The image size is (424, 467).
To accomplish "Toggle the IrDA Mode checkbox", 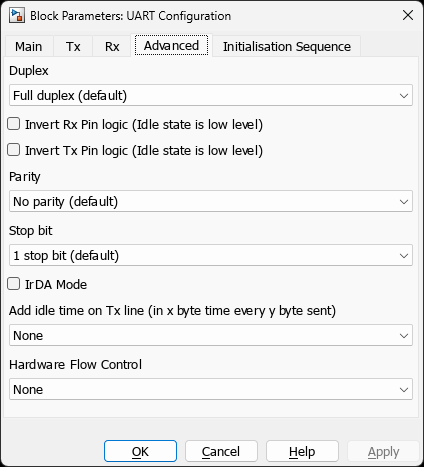I will (x=14, y=284).
